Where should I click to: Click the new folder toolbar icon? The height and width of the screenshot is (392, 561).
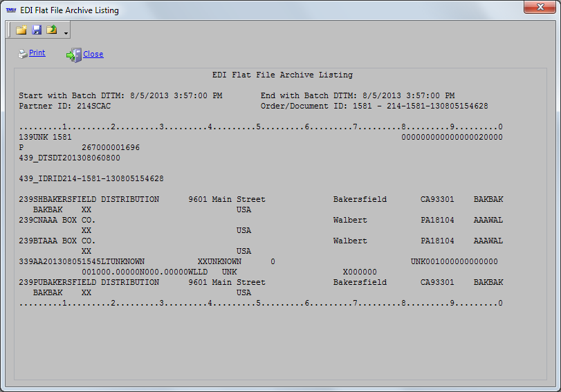21,30
